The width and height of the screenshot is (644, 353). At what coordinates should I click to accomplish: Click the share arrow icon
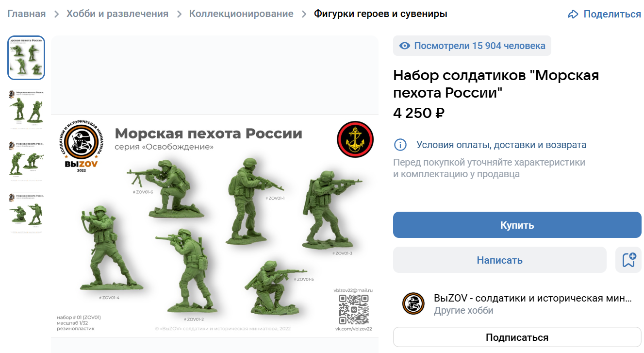click(x=573, y=14)
